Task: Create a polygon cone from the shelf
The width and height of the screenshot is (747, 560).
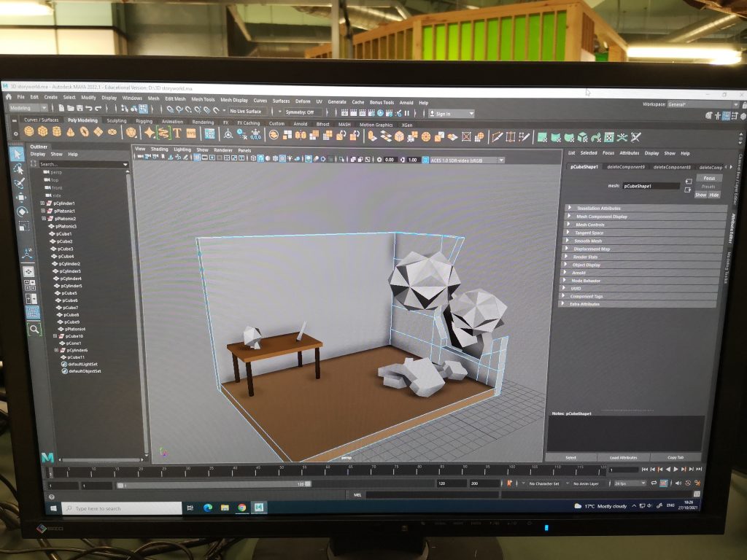Action: click(x=71, y=132)
